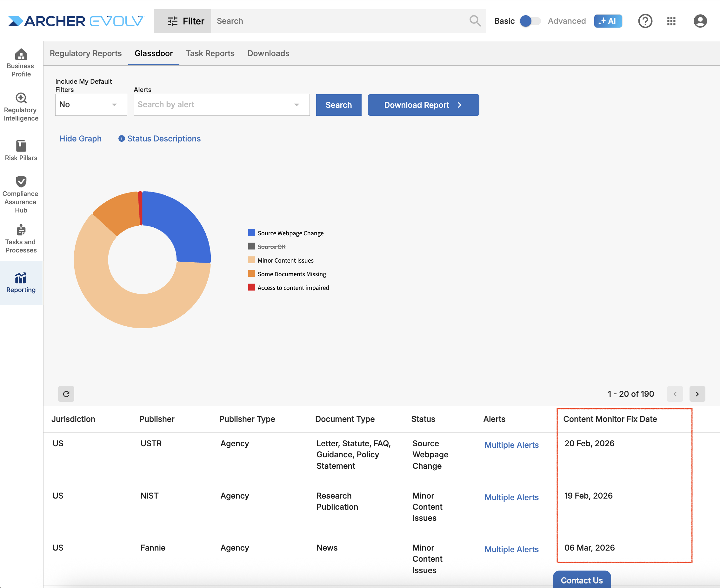Click Hide Graph link
Viewport: 720px width, 588px height.
[80, 139]
